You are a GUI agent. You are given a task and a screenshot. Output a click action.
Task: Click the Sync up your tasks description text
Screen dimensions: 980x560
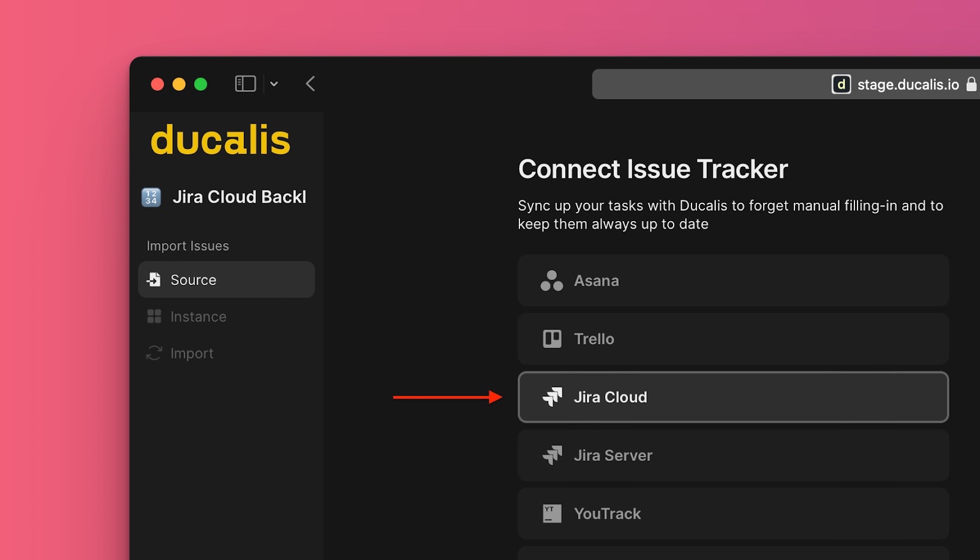tap(731, 214)
